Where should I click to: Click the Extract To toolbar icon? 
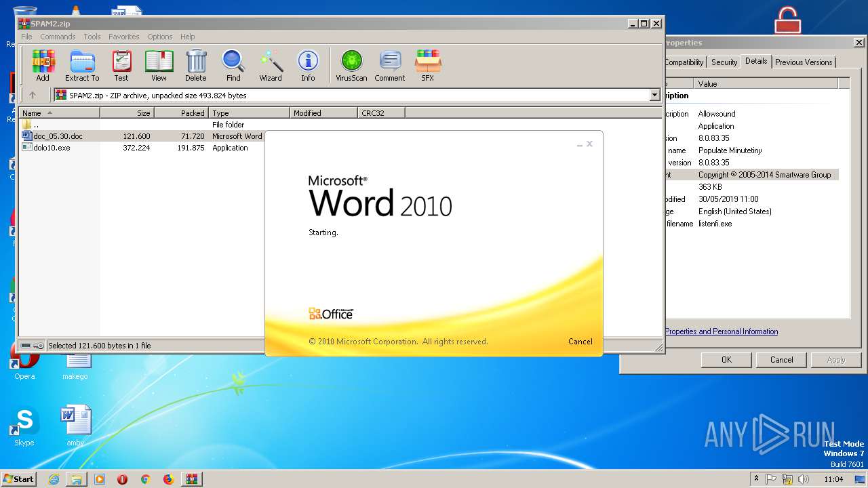82,65
